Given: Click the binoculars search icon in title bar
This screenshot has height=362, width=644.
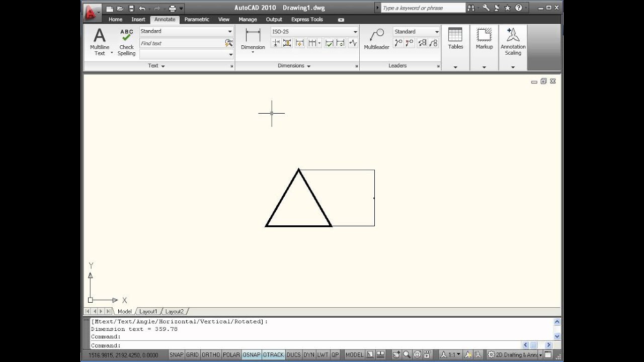Looking at the screenshot, I should pyautogui.click(x=471, y=8).
